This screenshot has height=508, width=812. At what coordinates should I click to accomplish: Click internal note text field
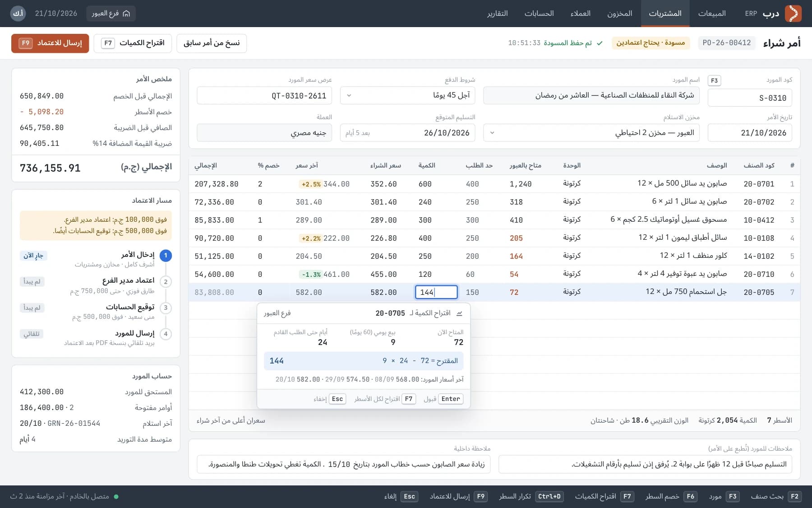coord(343,464)
